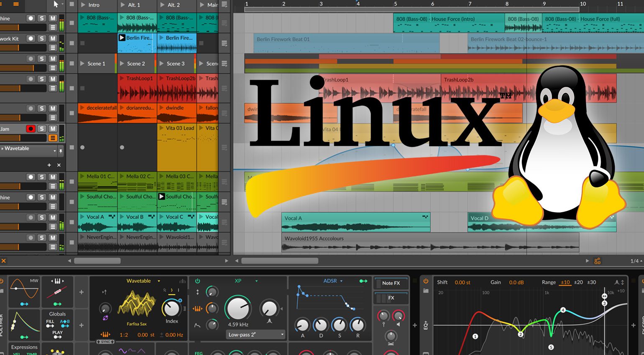The height and width of the screenshot is (355, 644).
Task: Pin the Wavetable device chain
Action: coord(61,151)
